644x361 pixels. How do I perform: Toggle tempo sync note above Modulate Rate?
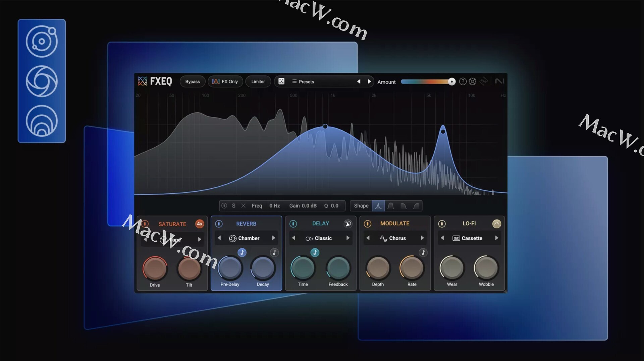click(x=423, y=252)
